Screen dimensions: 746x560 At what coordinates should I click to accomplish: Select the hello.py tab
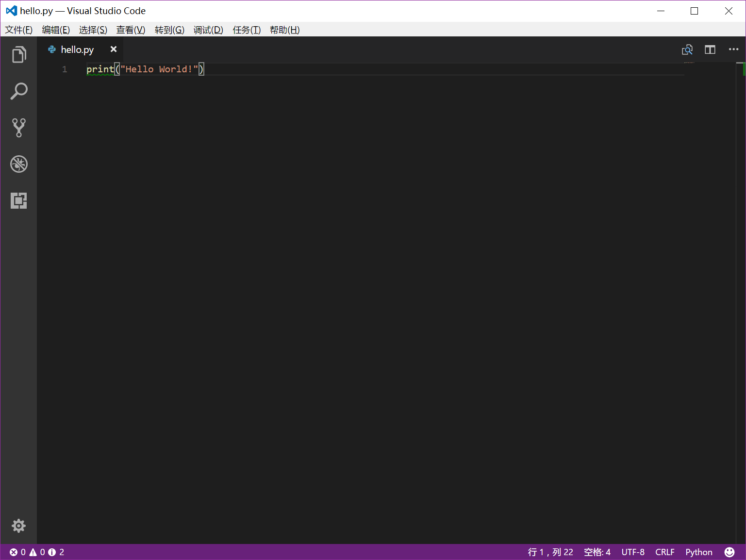click(x=77, y=49)
